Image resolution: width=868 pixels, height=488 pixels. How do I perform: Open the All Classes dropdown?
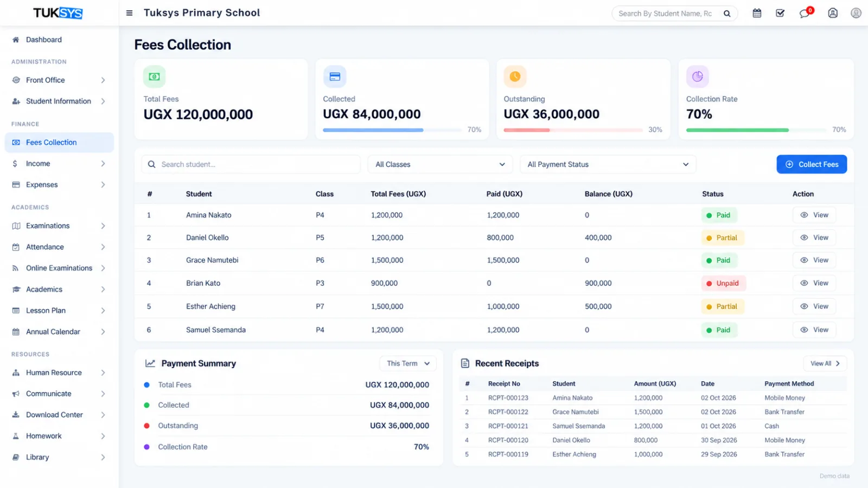[440, 164]
